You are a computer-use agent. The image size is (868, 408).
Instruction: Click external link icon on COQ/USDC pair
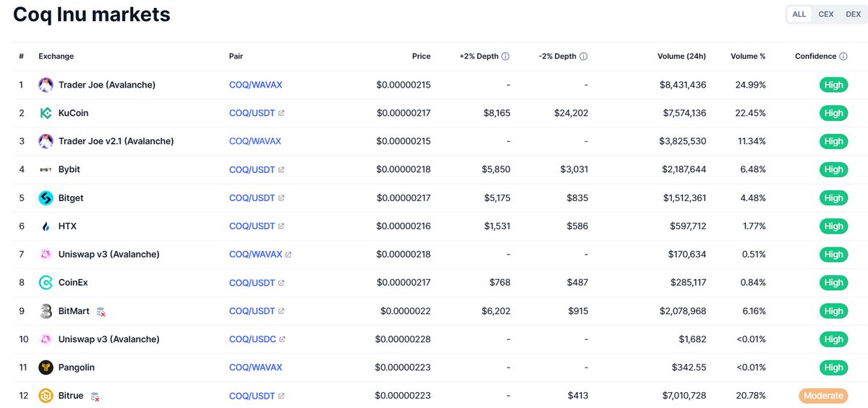click(x=282, y=339)
